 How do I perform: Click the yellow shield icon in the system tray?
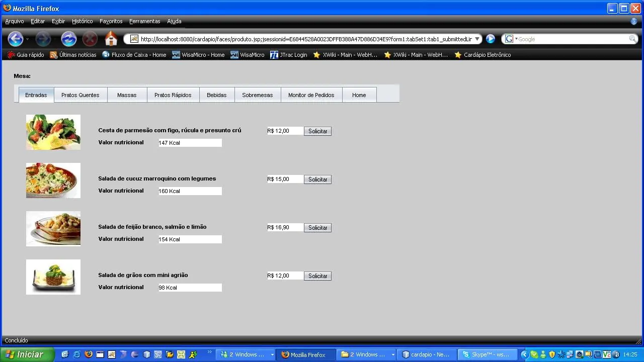point(552,354)
